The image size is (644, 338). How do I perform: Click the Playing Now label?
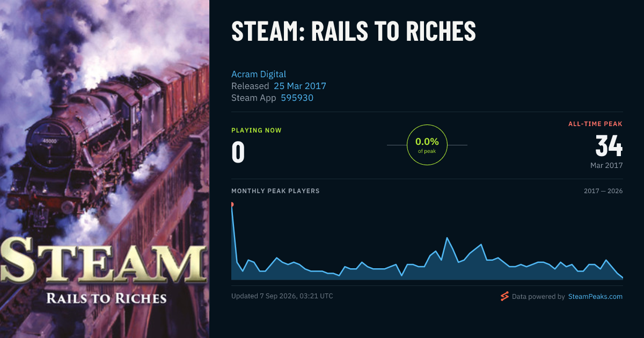(257, 130)
